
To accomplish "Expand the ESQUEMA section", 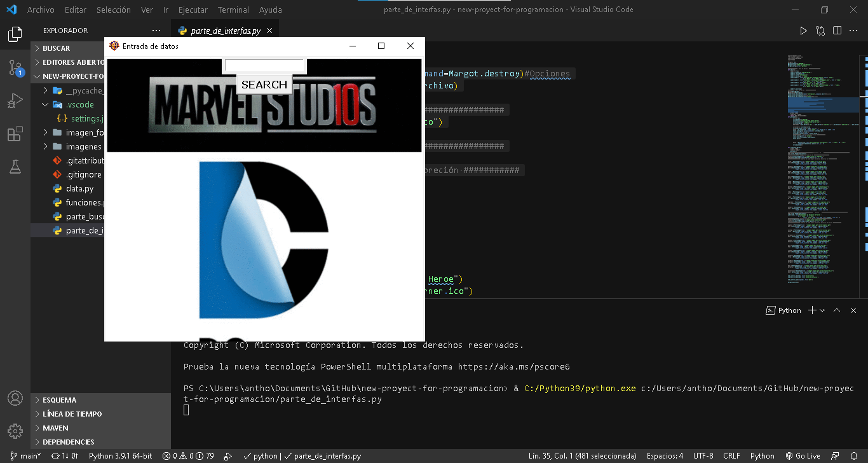I will point(100,400).
